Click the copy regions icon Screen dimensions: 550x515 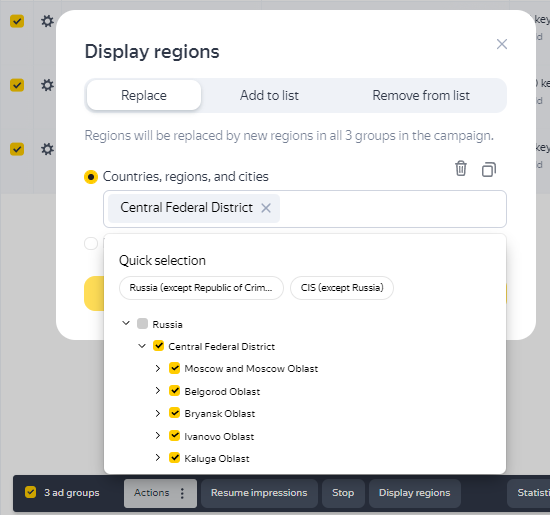click(489, 169)
